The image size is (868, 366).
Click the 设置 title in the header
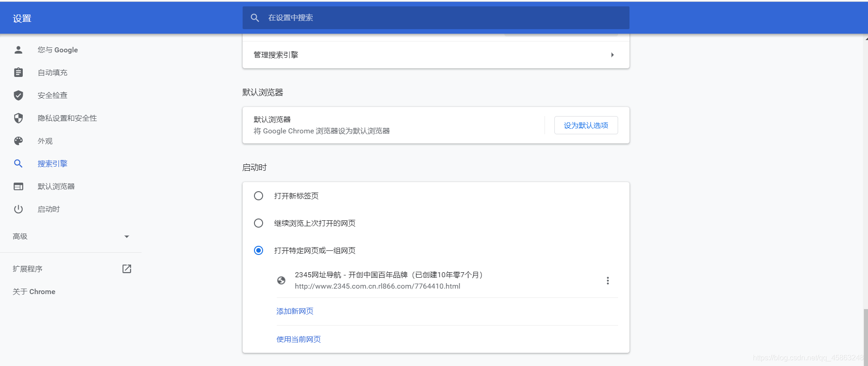point(22,18)
